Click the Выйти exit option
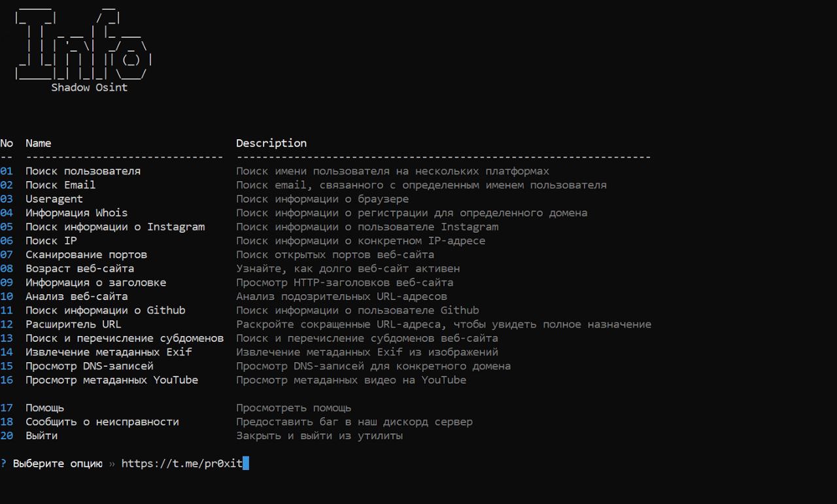This screenshot has height=504, width=837. tap(42, 435)
